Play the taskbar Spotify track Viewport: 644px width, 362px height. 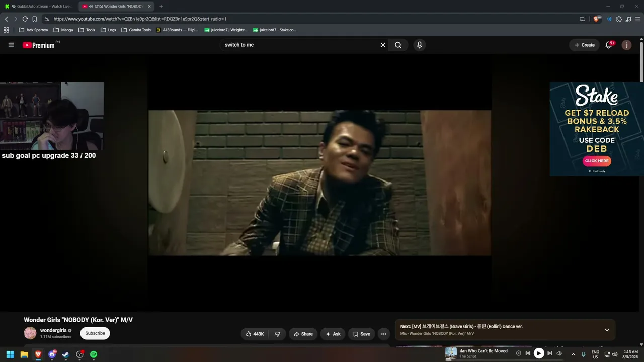[x=539, y=353]
